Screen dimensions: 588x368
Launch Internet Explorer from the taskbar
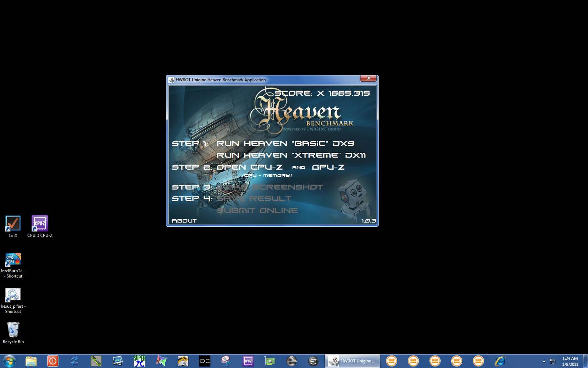500,361
